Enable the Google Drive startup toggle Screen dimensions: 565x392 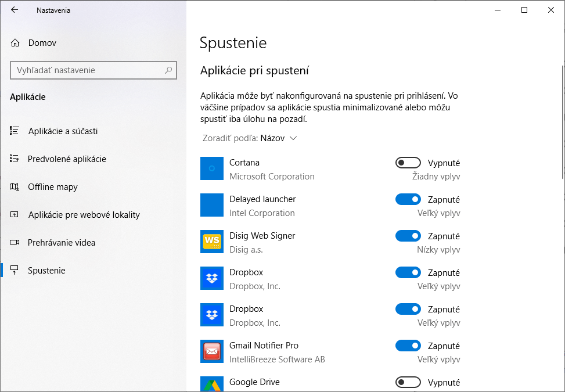point(408,382)
